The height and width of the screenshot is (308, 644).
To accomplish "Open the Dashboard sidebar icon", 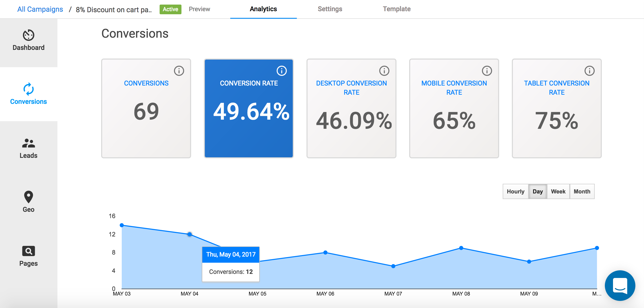I will (28, 35).
